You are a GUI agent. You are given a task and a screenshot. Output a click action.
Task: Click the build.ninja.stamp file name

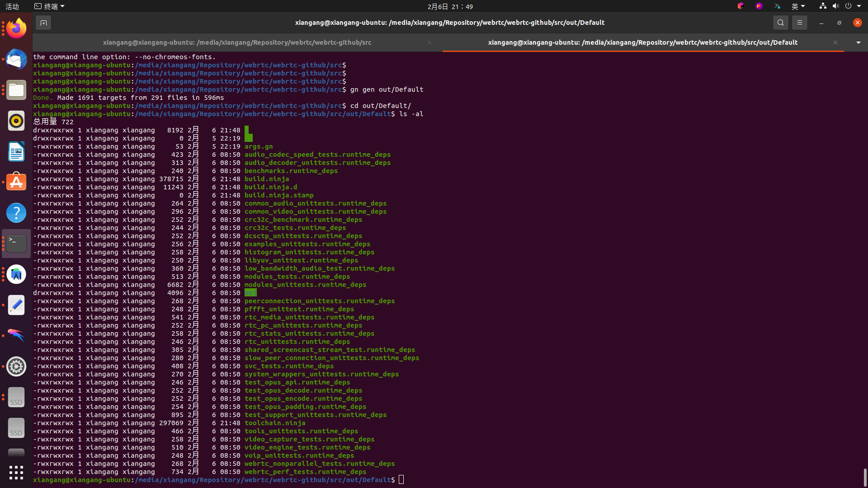coord(279,195)
